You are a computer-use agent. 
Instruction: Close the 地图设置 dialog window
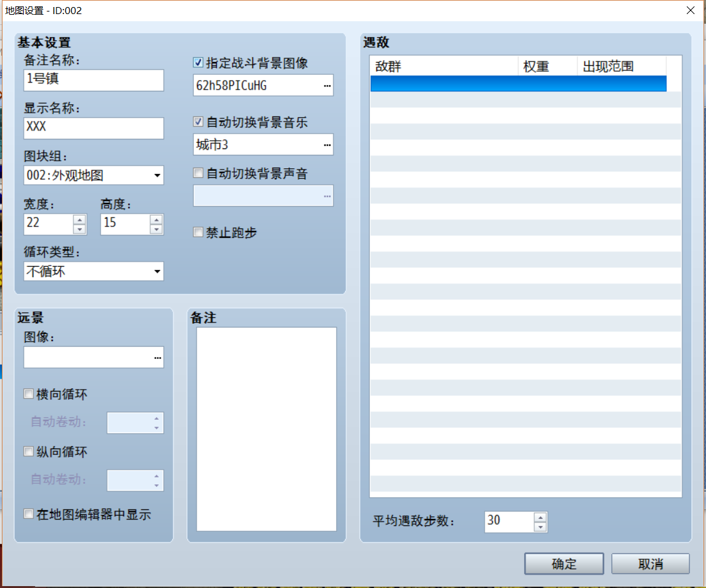tap(690, 10)
